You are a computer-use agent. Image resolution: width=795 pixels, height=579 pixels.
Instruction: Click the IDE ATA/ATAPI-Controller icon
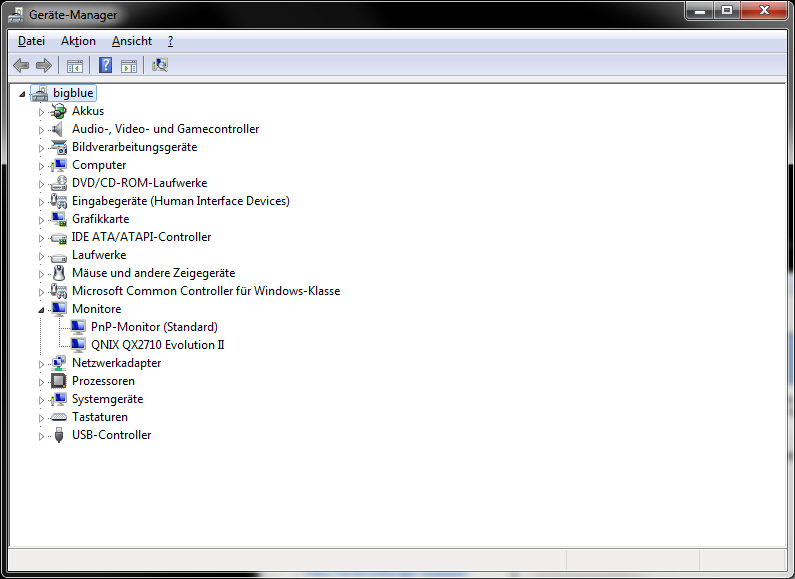pyautogui.click(x=59, y=237)
